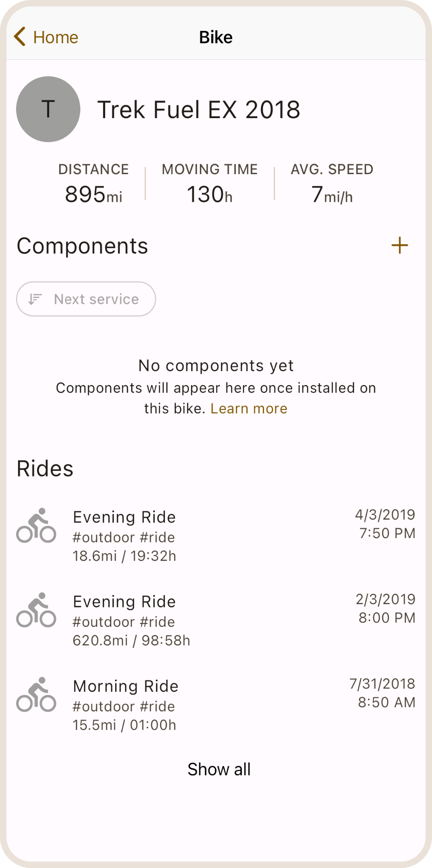Go back to Home
The image size is (432, 868).
point(55,37)
